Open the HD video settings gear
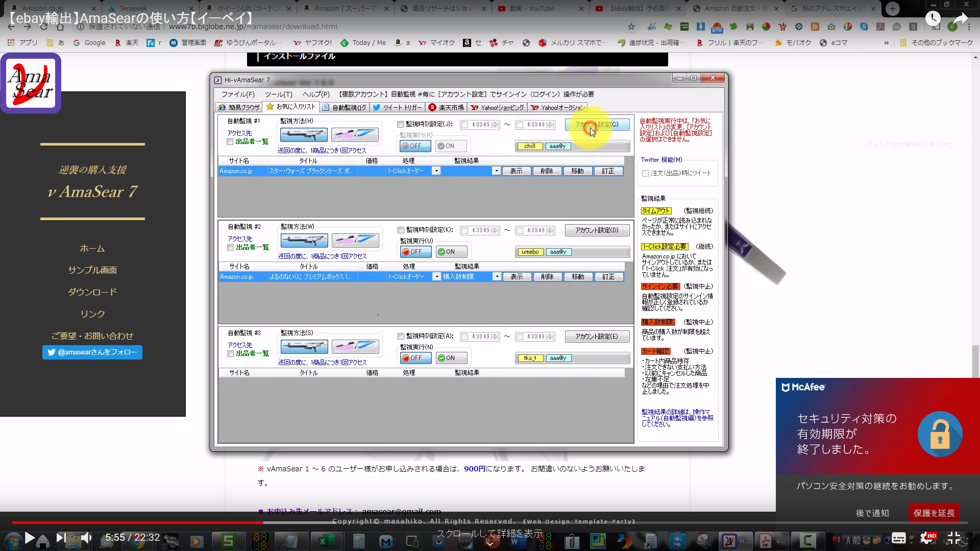Image resolution: width=980 pixels, height=551 pixels. [x=926, y=538]
